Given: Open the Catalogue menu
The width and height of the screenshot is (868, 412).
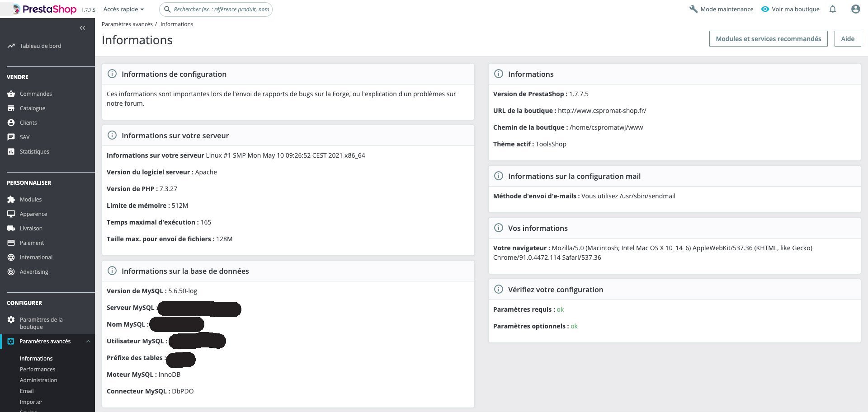Looking at the screenshot, I should (33, 108).
